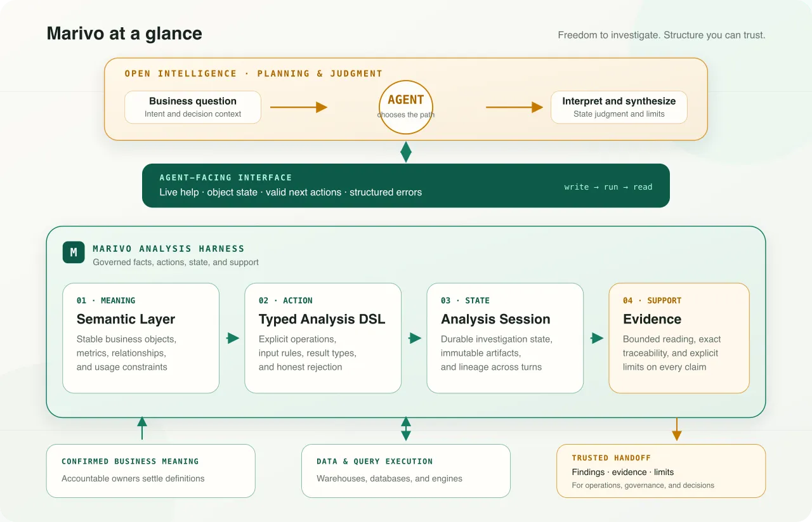Click 'Findings · evidence · limits' text
812x522 pixels.
pos(623,472)
